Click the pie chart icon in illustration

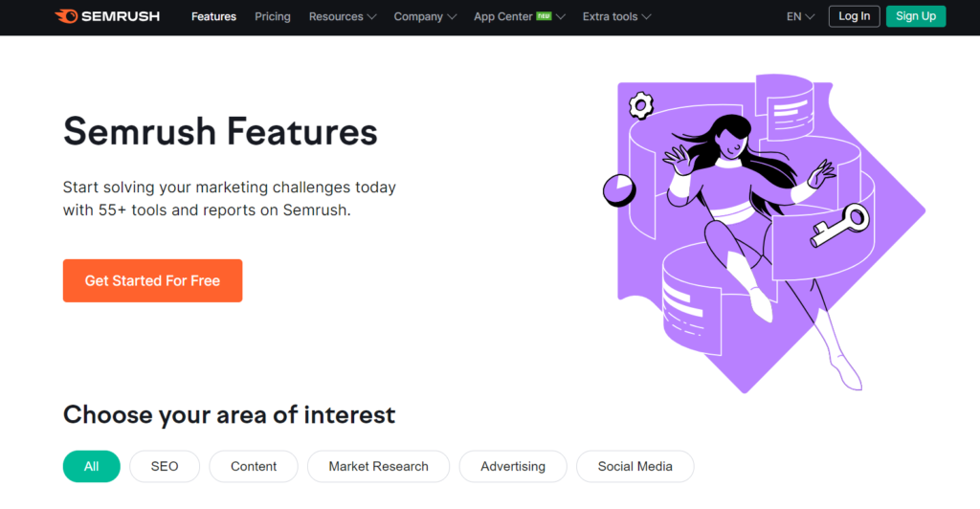pyautogui.click(x=619, y=190)
